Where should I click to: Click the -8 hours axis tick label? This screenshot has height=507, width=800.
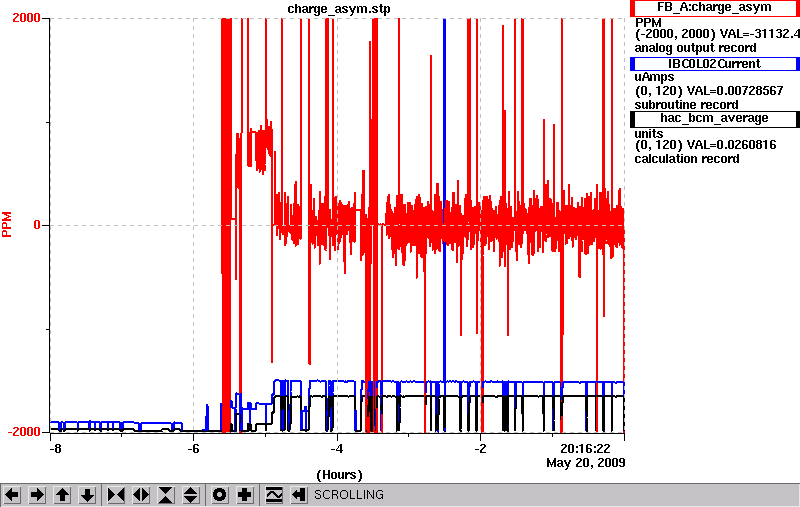[x=55, y=449]
